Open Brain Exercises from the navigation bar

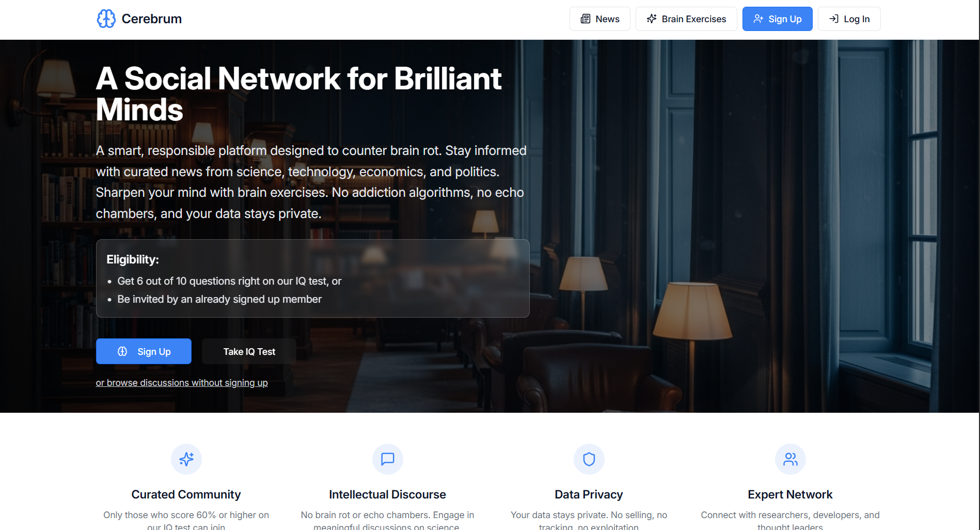[x=686, y=19]
